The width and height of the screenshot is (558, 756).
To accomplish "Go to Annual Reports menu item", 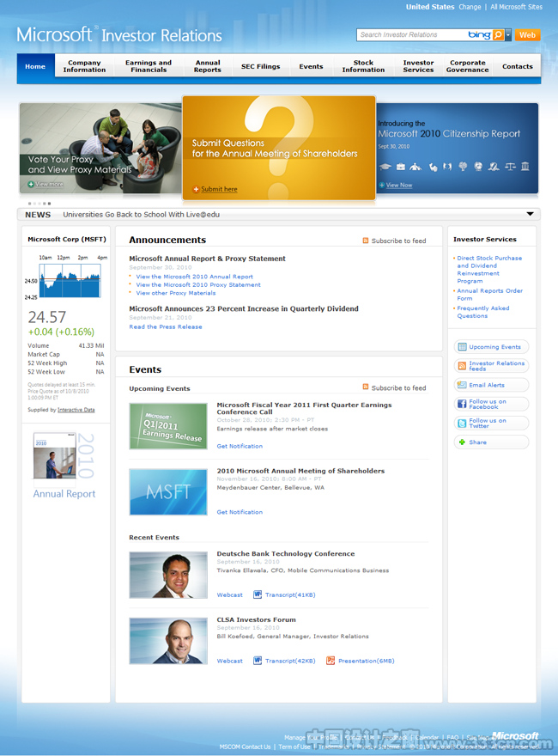I will click(208, 66).
